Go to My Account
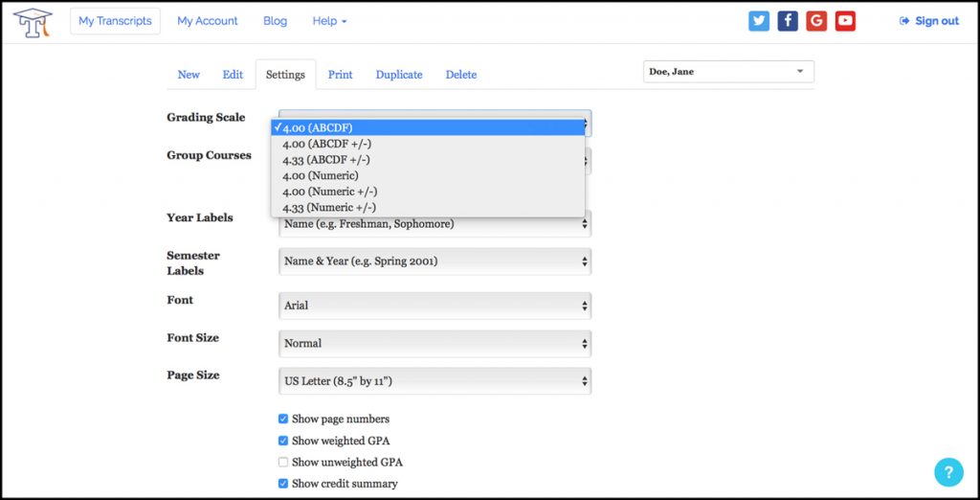This screenshot has height=500, width=980. [x=208, y=21]
